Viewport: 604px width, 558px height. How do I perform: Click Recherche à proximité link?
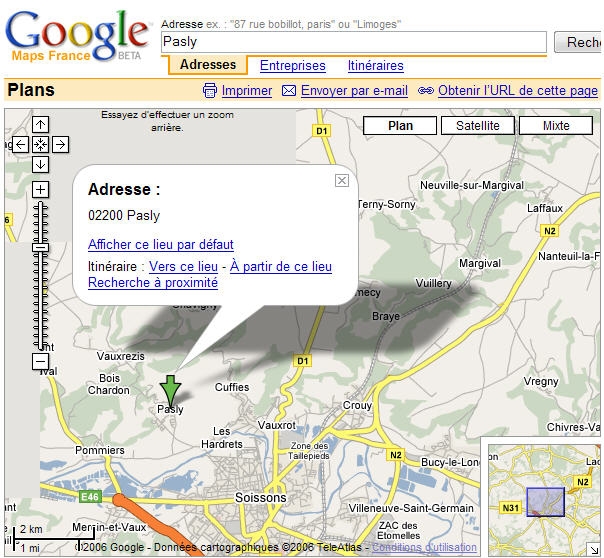coord(153,283)
